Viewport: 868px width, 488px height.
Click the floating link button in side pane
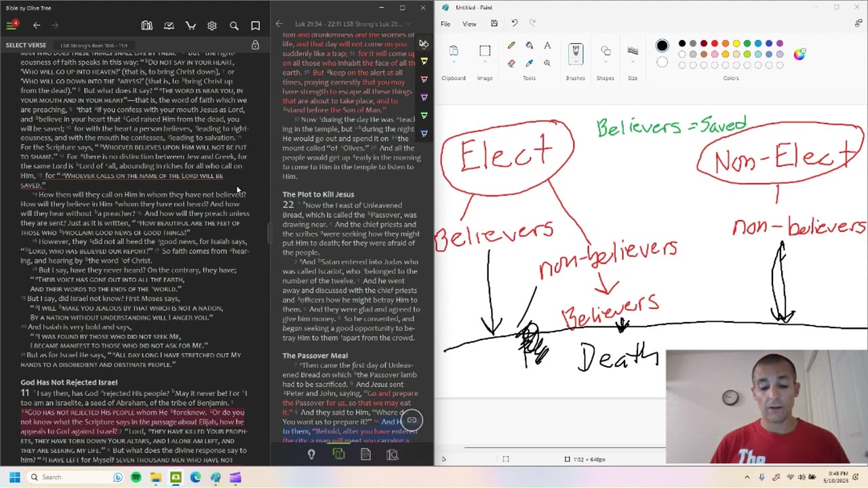pos(412,420)
